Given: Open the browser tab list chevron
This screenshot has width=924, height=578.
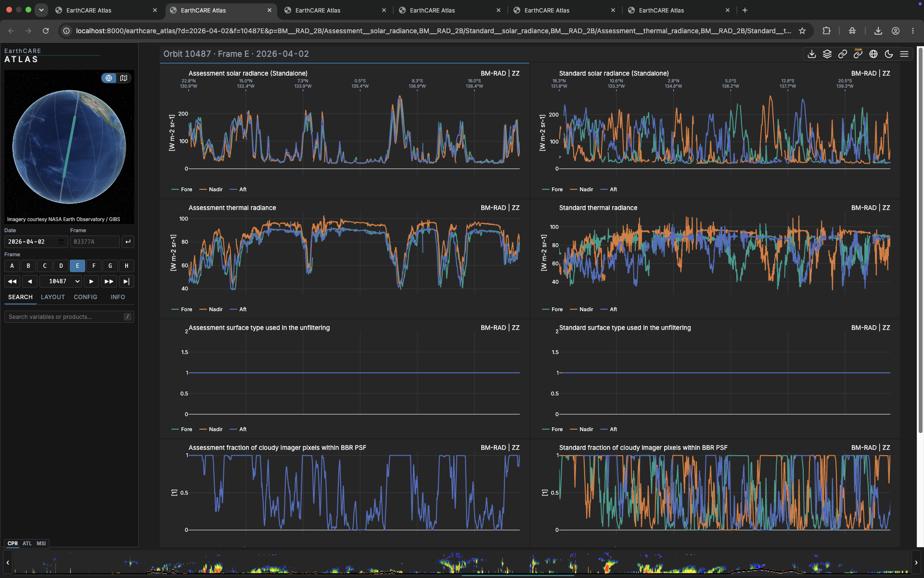Looking at the screenshot, I should pyautogui.click(x=41, y=10).
